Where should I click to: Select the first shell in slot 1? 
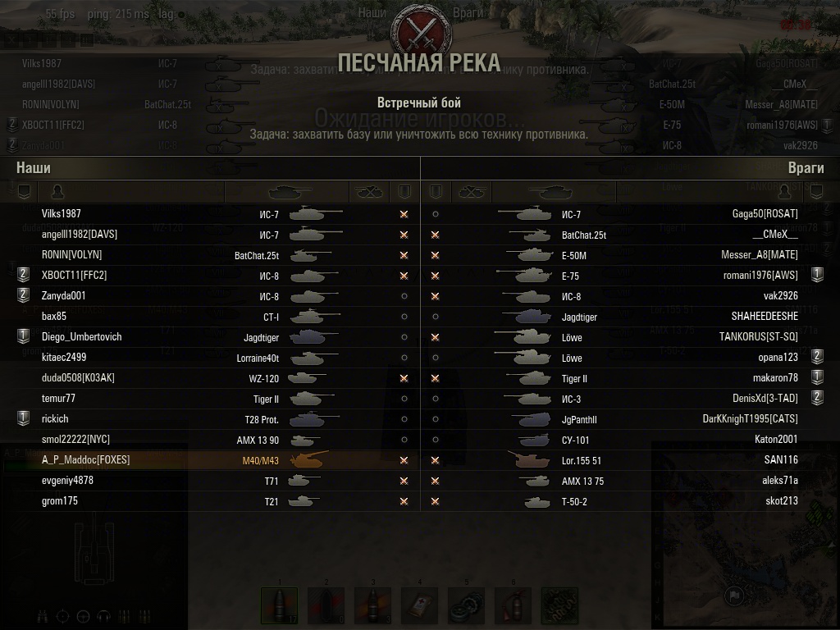coord(279,605)
